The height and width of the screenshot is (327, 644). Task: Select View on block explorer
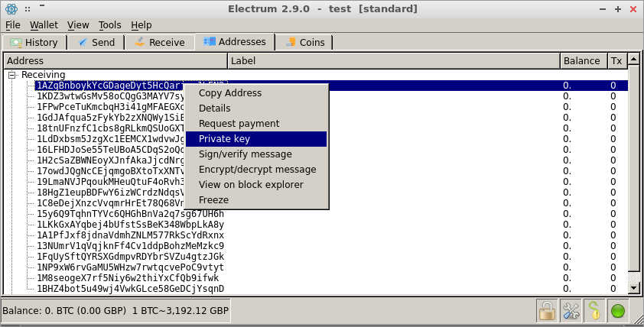256,185
